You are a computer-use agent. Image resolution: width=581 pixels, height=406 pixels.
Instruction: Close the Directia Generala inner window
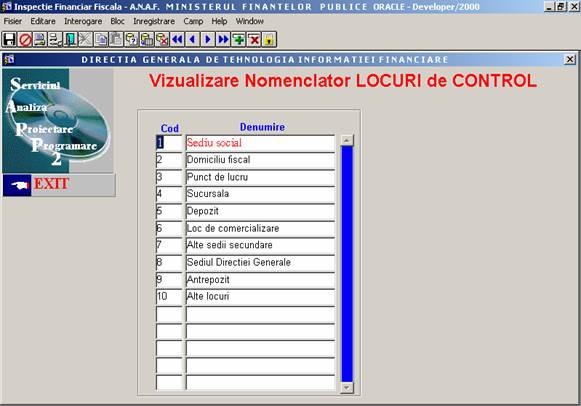(x=570, y=59)
